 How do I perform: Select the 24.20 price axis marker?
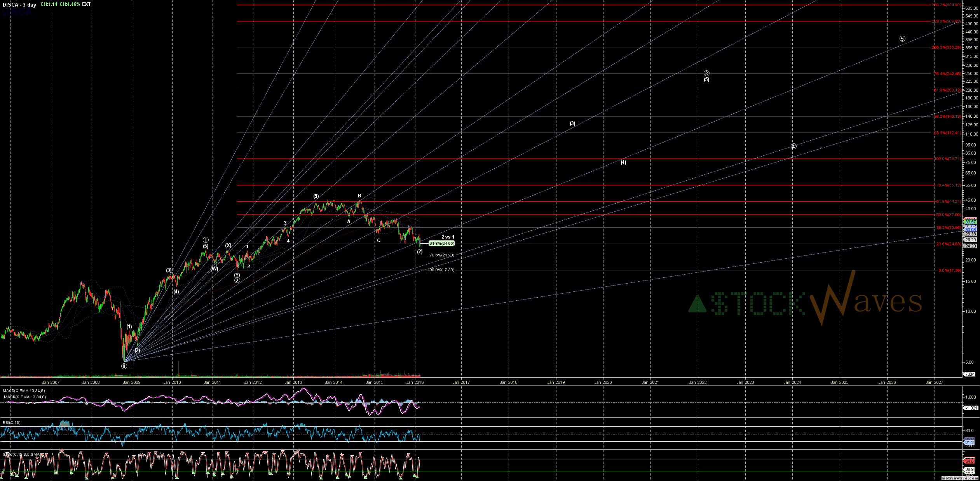[x=970, y=246]
